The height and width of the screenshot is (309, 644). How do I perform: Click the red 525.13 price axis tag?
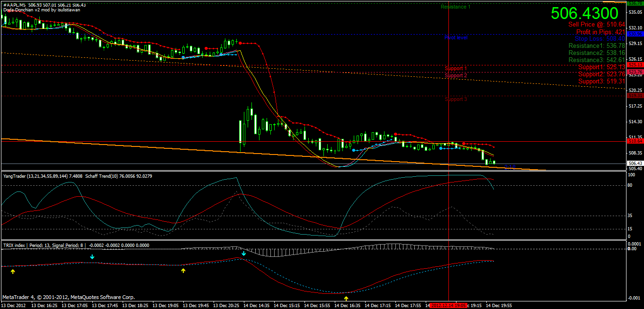tap(635, 64)
